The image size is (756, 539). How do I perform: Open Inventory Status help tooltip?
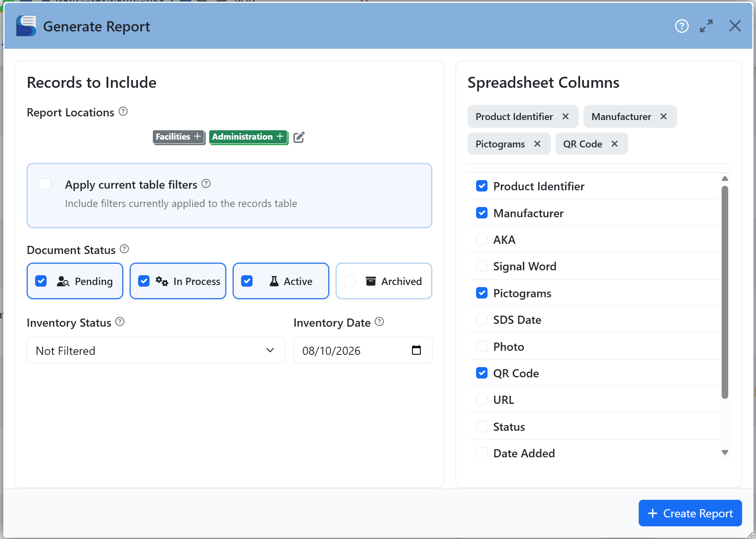[x=120, y=322]
